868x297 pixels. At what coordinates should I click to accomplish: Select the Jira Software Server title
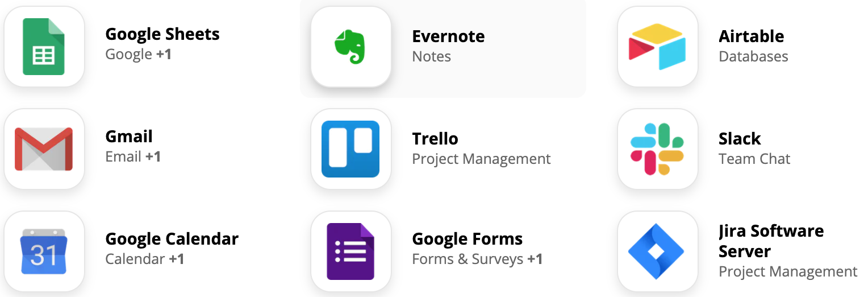pos(771,241)
